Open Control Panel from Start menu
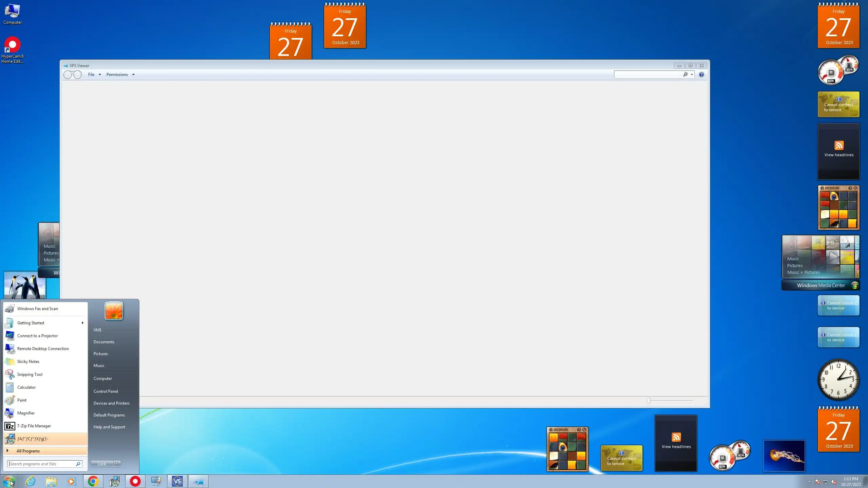Screen dimensions: 868x488 click(106, 391)
